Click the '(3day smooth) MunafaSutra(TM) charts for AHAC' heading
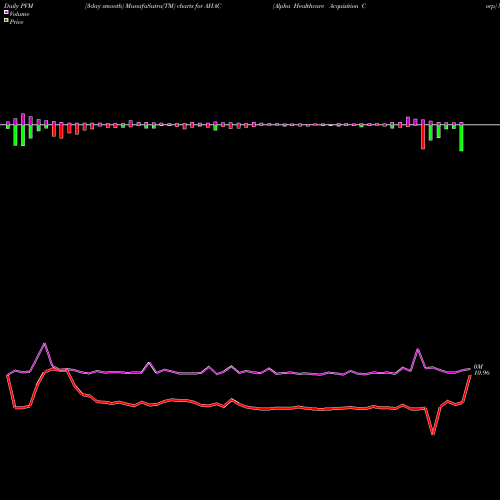The image size is (500, 500). [153, 6]
